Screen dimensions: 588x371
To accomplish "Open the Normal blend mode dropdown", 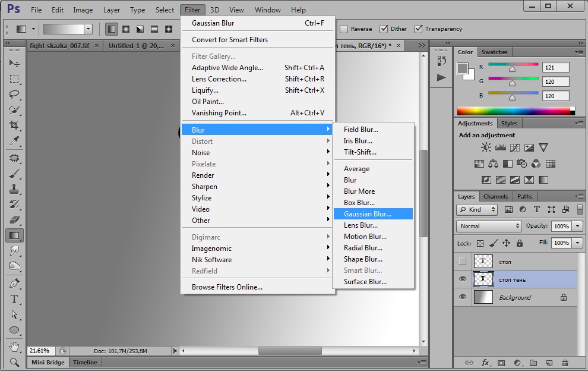I will point(489,226).
